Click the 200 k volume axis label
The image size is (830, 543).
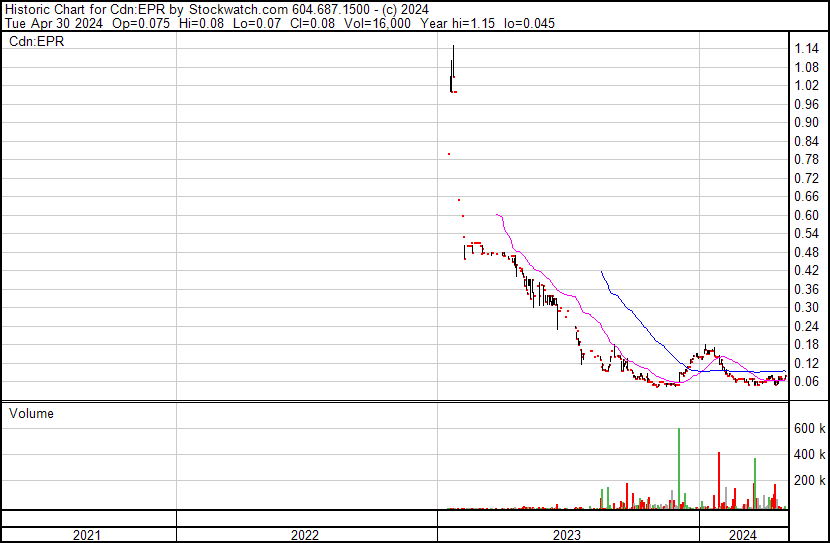coord(809,481)
